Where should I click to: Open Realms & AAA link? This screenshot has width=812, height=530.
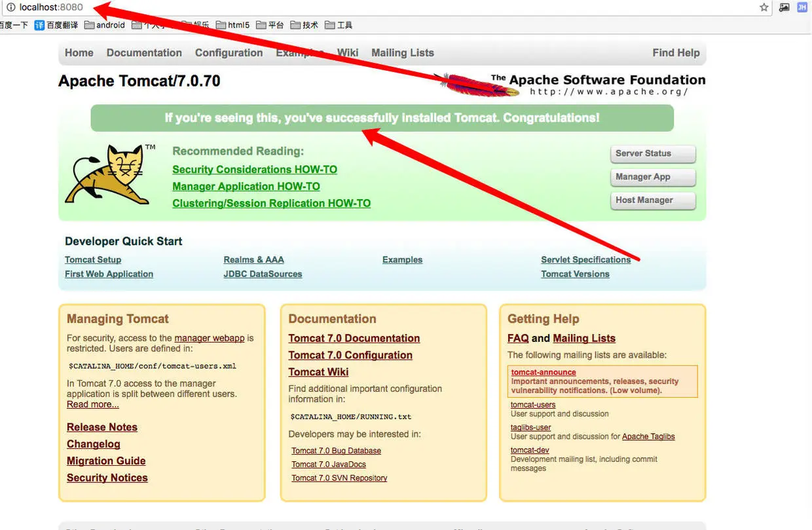point(253,260)
